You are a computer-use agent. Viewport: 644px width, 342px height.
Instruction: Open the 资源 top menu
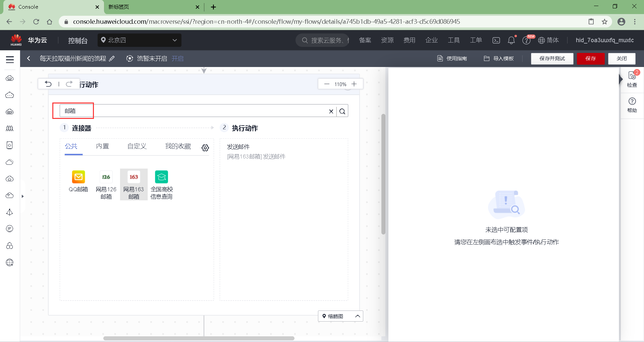[x=387, y=40]
